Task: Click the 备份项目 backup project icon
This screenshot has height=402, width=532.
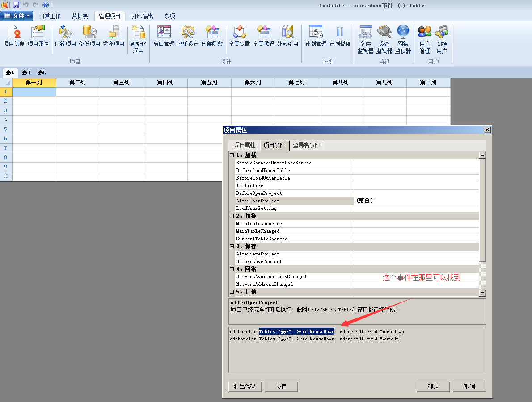Action: 89,36
